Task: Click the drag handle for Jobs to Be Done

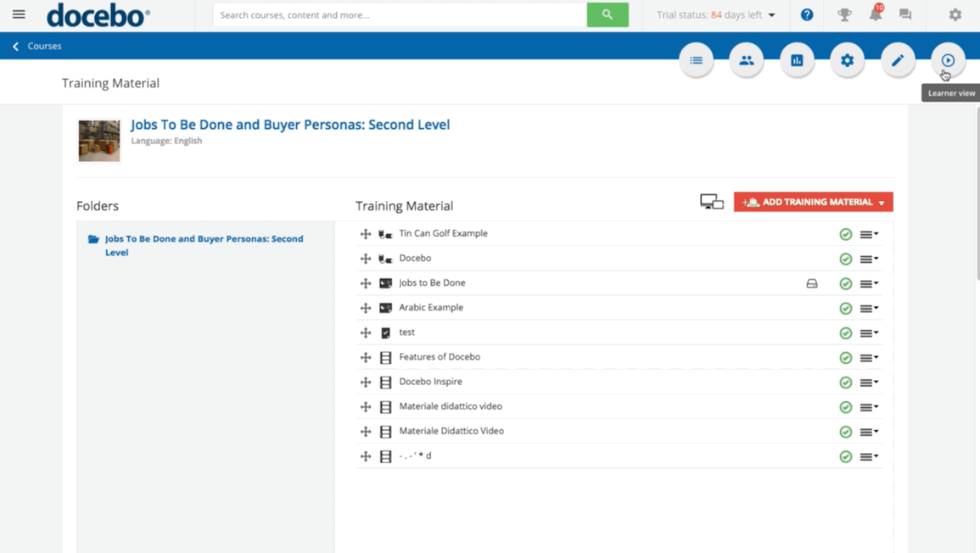Action: pyautogui.click(x=366, y=283)
